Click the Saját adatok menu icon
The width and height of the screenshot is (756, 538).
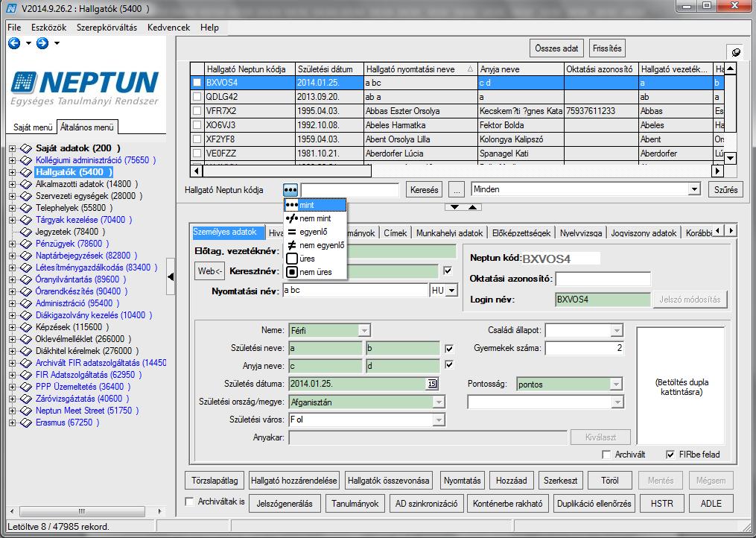26,148
